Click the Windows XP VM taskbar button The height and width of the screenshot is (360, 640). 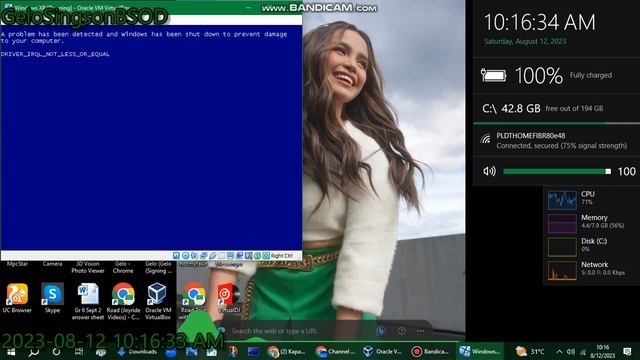click(480, 351)
